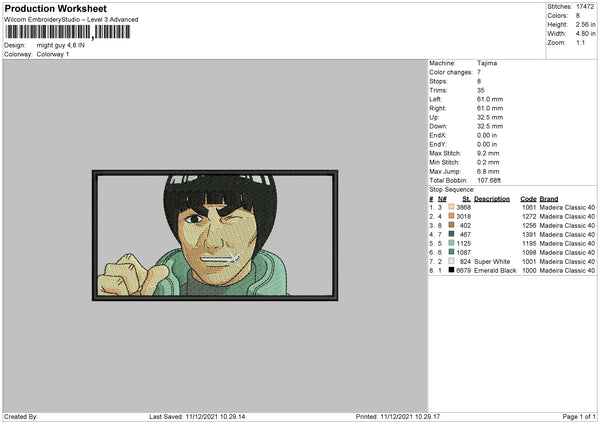
Task: Click the Stop Sequence label
Action: pyautogui.click(x=452, y=189)
